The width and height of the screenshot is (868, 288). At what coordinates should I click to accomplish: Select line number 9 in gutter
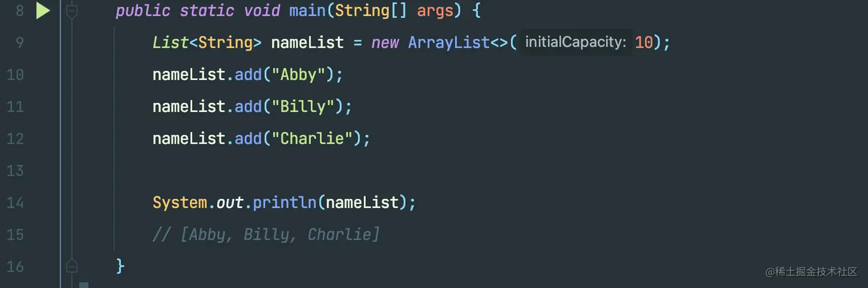[19, 43]
